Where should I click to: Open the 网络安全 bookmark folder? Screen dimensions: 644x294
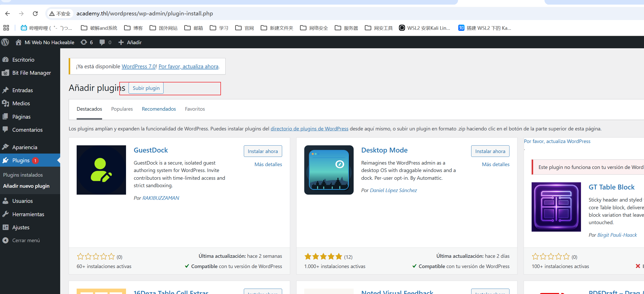(x=314, y=28)
